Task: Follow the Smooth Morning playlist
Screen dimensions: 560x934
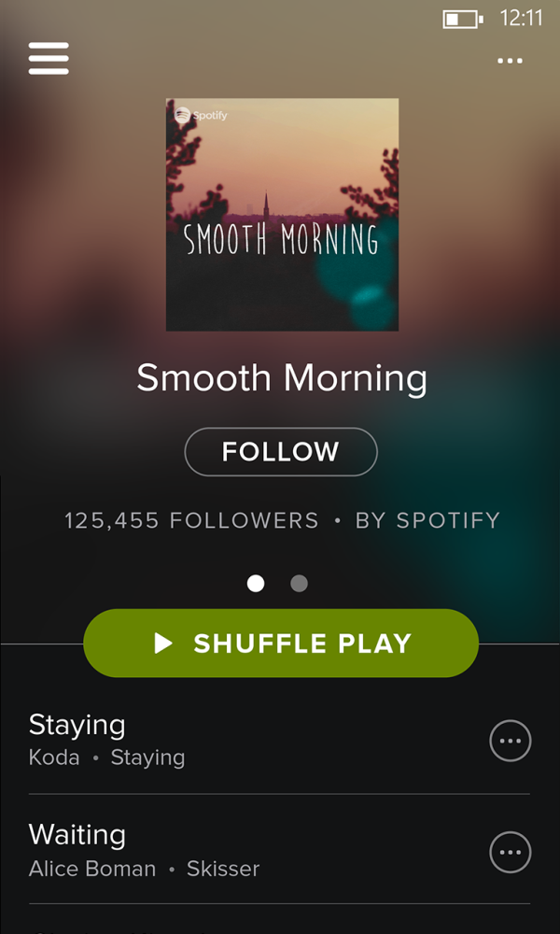Action: (x=281, y=451)
